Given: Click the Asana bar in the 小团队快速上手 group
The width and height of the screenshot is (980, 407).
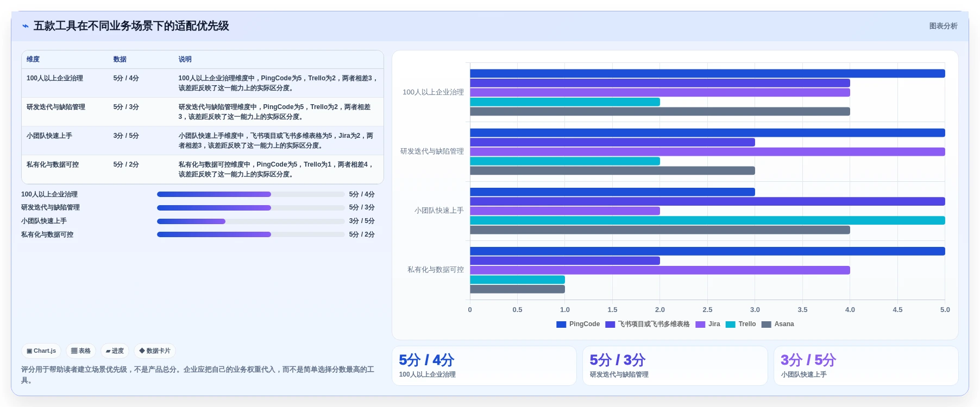Looking at the screenshot, I should click(660, 230).
